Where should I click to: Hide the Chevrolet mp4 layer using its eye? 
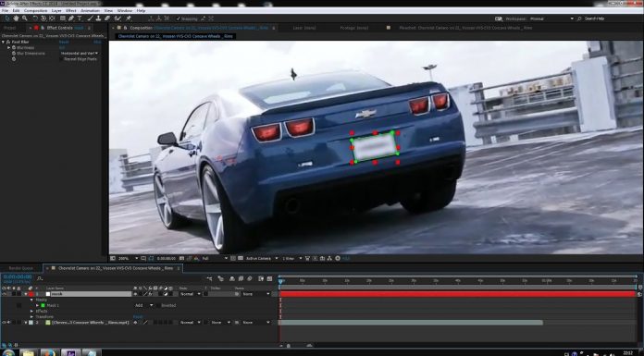[x=4, y=323]
